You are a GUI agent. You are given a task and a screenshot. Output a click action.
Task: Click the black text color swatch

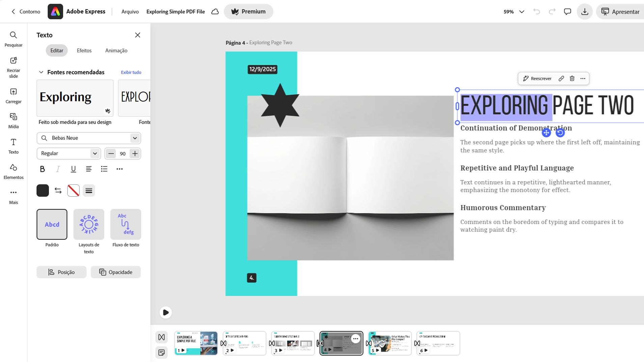43,190
